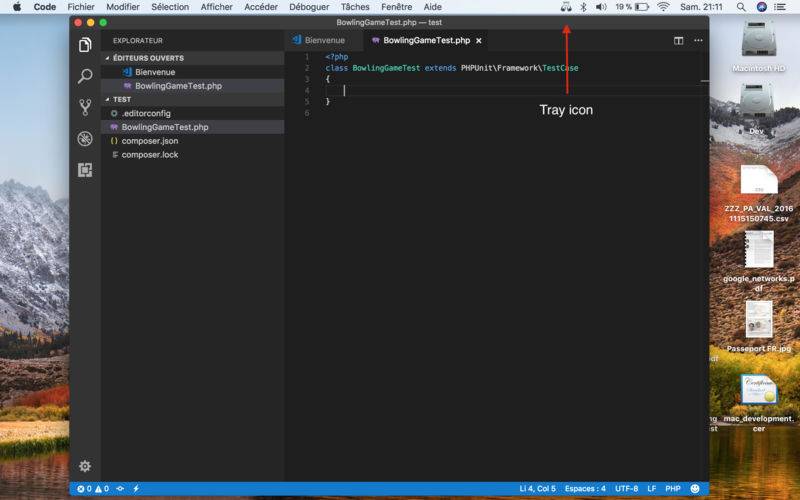Open Notification Center

(780, 7)
